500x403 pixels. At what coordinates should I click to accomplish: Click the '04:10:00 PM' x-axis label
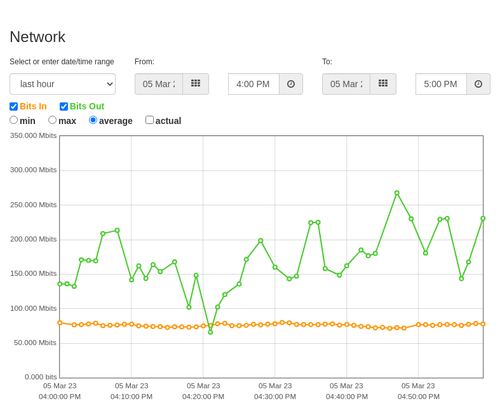131,397
